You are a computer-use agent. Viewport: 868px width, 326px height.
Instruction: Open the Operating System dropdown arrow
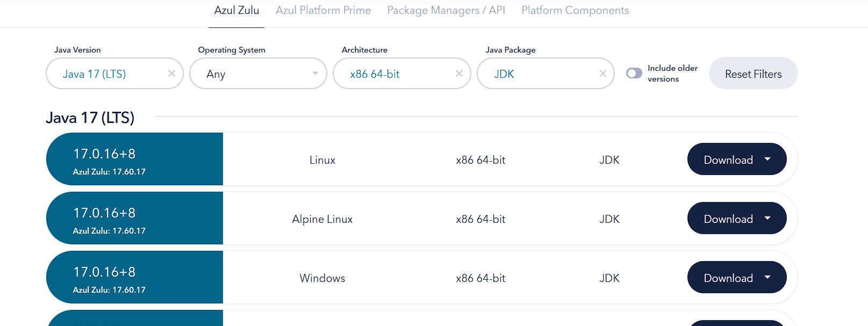click(x=315, y=74)
